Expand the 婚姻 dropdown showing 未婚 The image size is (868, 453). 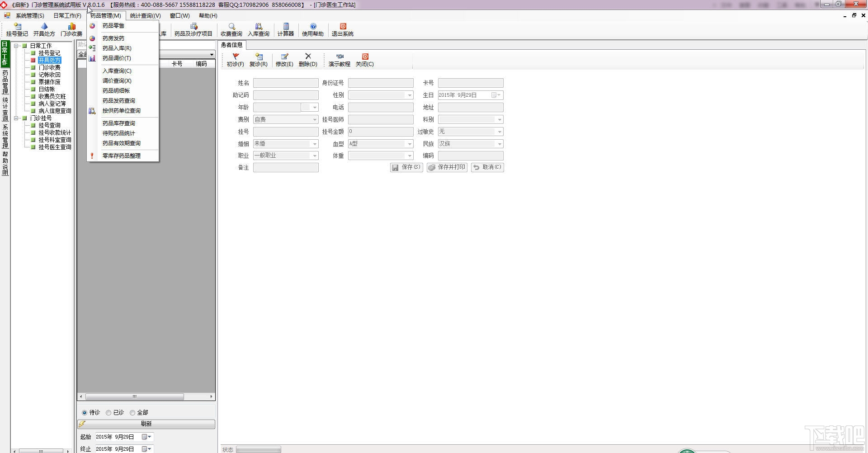click(x=315, y=144)
